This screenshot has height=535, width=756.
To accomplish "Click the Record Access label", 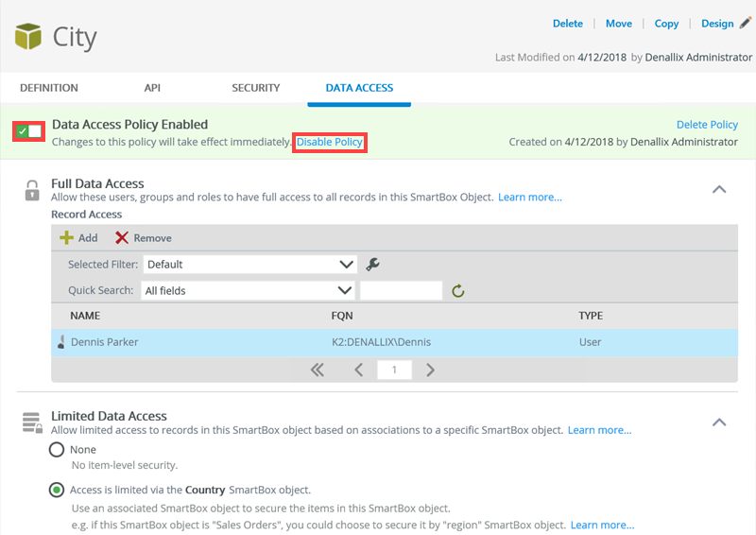I will [x=86, y=215].
